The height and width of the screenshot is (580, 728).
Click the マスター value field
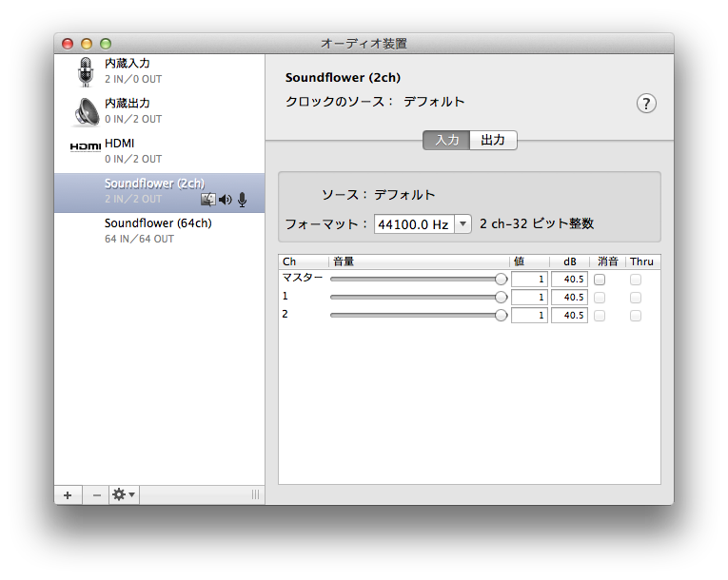(x=529, y=280)
